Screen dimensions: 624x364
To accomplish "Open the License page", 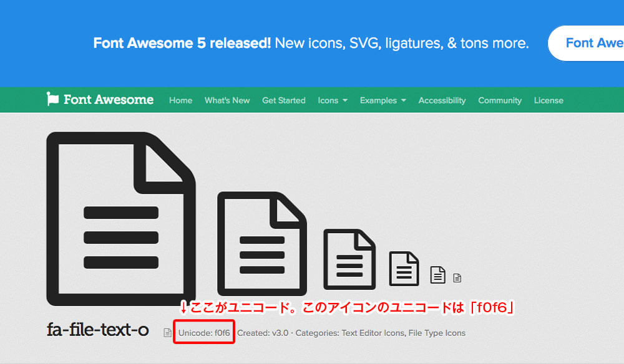I will (548, 100).
